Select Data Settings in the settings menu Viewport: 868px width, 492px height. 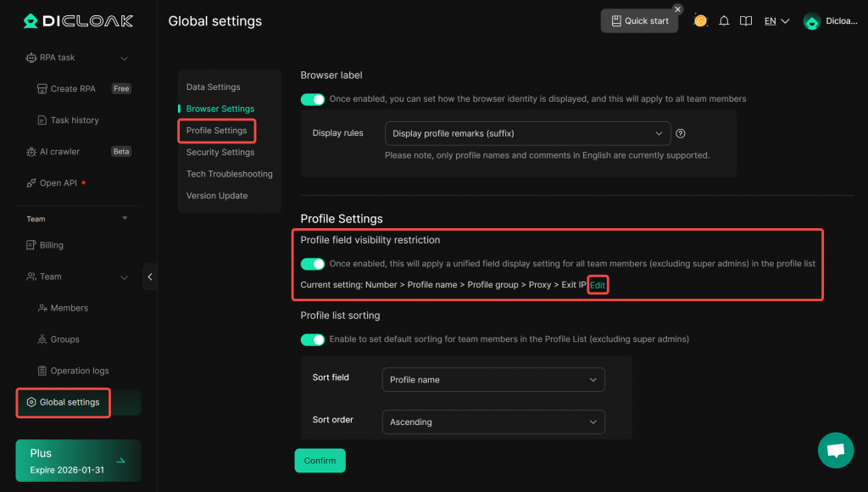click(x=214, y=87)
